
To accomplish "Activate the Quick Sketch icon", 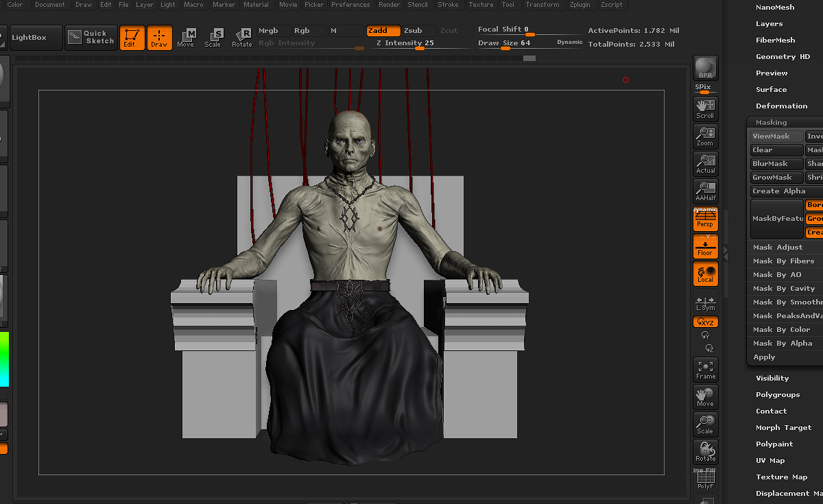I will pos(91,38).
